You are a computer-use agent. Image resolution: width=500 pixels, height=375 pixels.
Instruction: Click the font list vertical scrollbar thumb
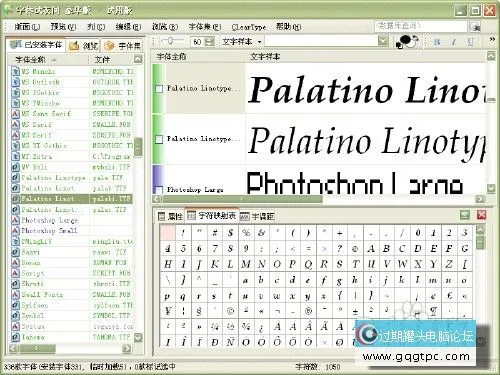pyautogui.click(x=138, y=147)
